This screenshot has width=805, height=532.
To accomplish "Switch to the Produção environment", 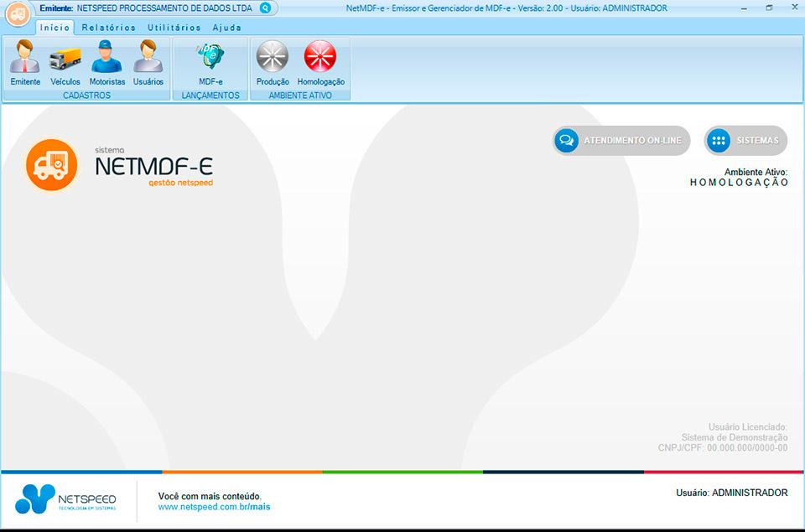I will pos(273,63).
